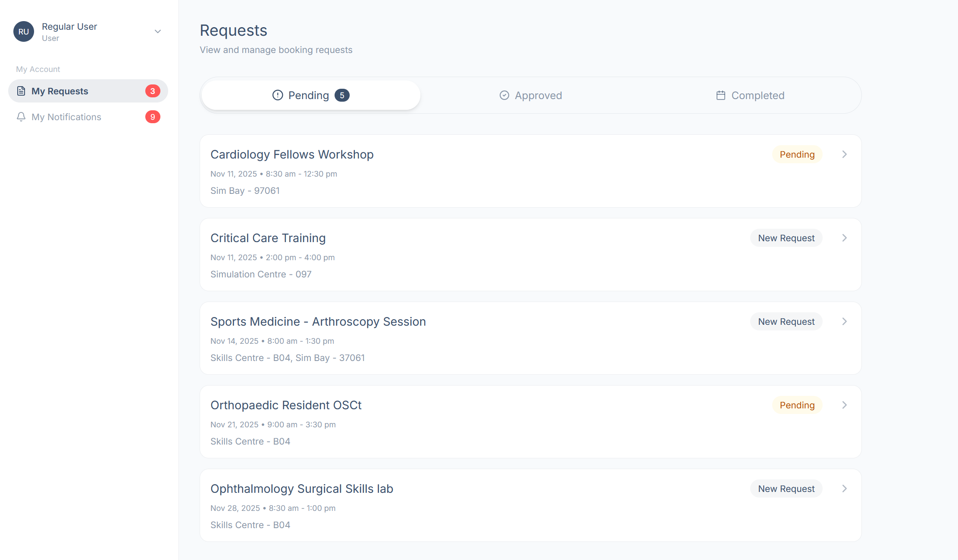Click the Pending tab clock icon
Image resolution: width=958 pixels, height=560 pixels.
[x=278, y=95]
